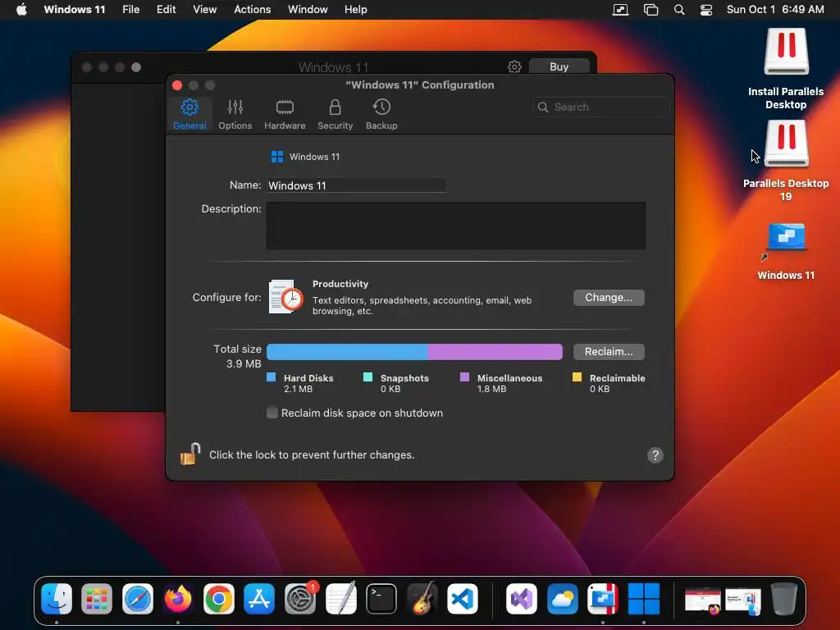Click Buy button in Windows 11 window

pos(559,66)
